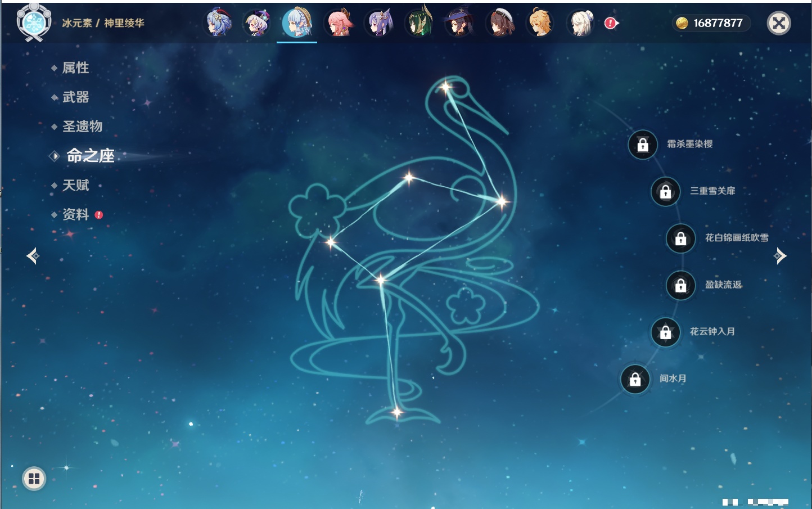Click the Mora balance 16877877
Screen dimensions: 812x509
click(711, 23)
